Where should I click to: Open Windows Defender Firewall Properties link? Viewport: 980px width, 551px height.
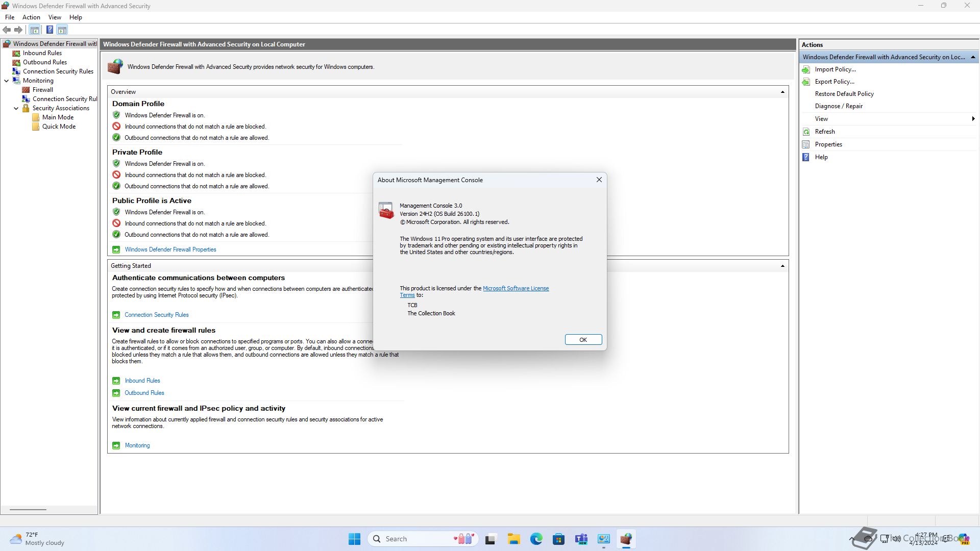coord(170,249)
